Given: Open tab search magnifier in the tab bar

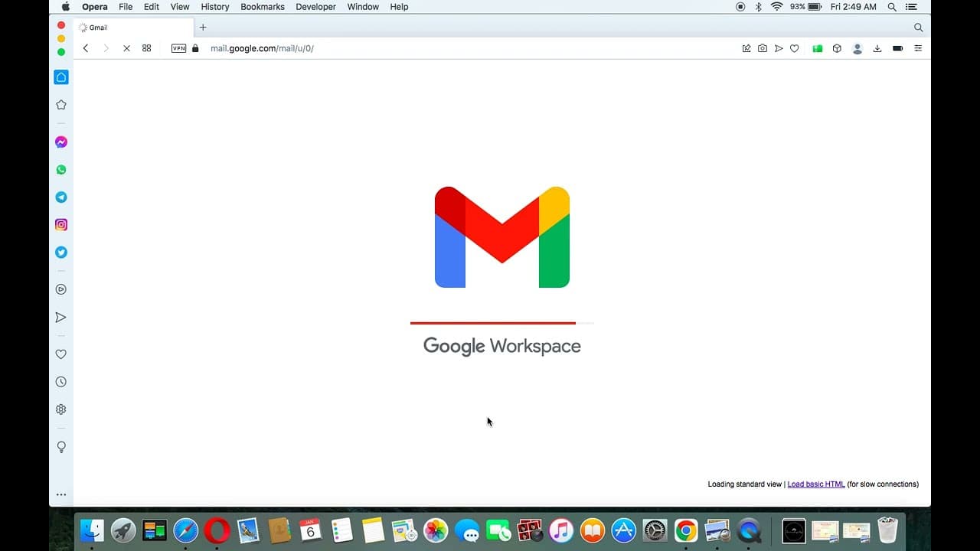Looking at the screenshot, I should click(x=919, y=28).
